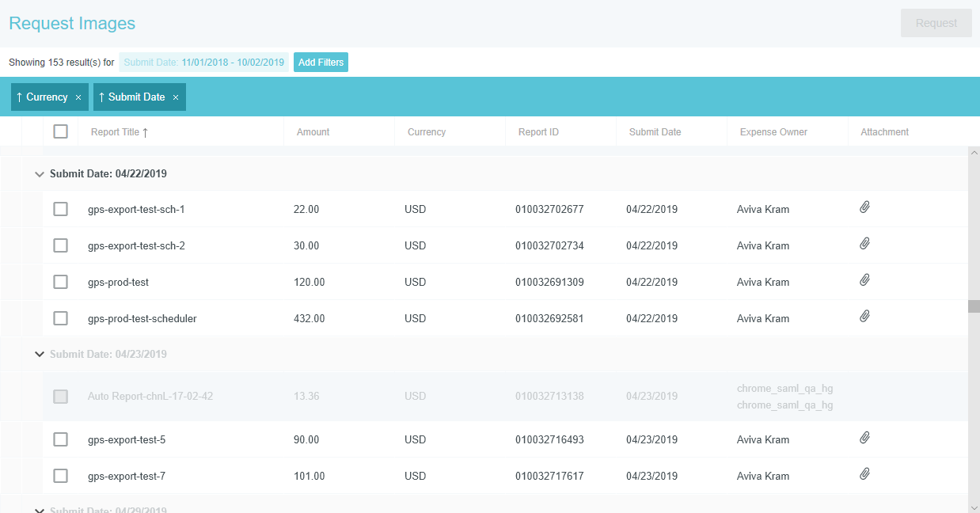Check the gps-export-test-sch-1 row checkbox

click(x=61, y=209)
